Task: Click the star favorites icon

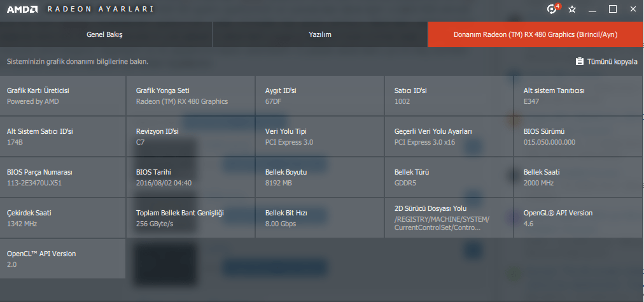Action: (571, 9)
